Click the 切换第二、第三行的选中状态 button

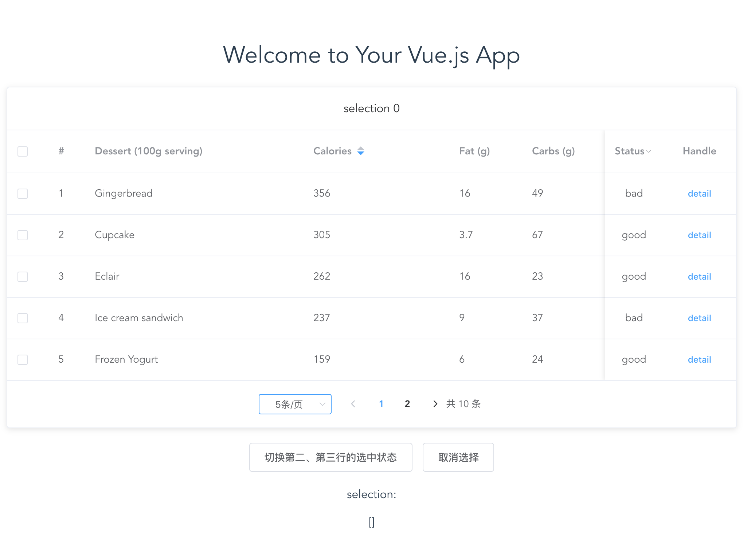[331, 457]
